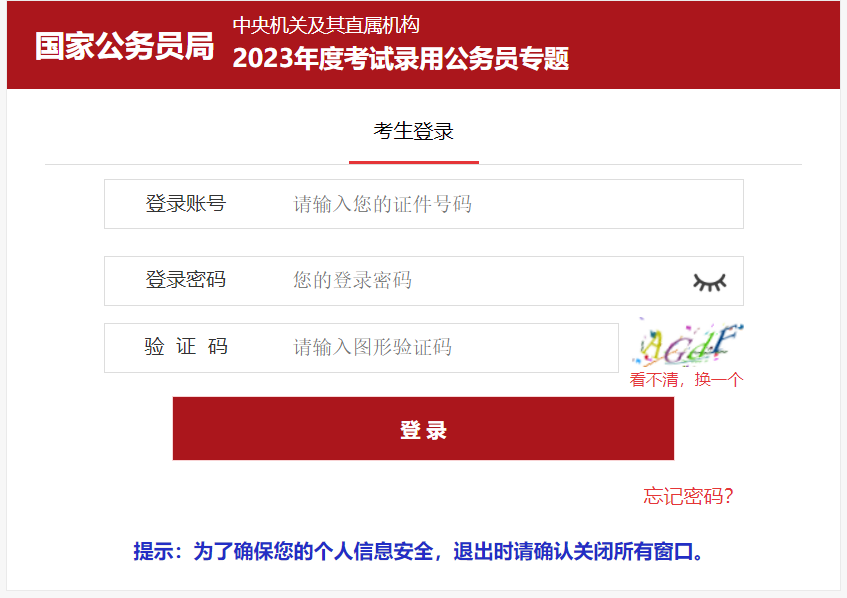Click the red underline beneath 考生登录
The height and width of the screenshot is (598, 847).
point(414,162)
